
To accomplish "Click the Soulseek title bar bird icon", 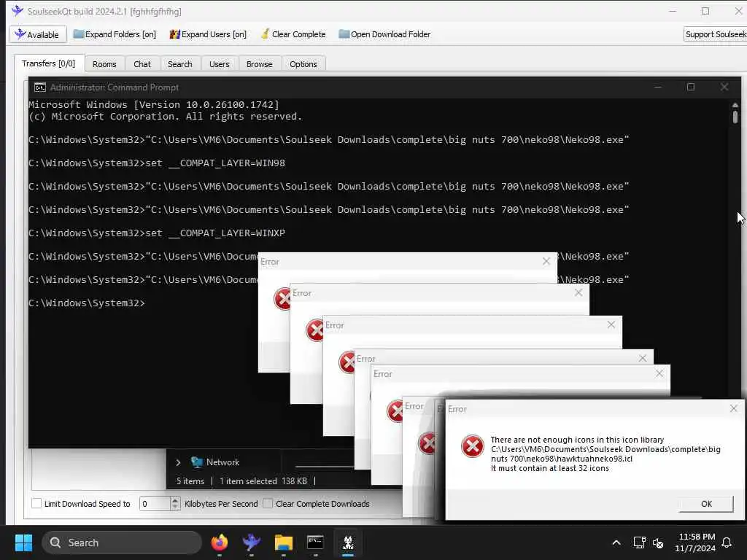I will pyautogui.click(x=18, y=10).
